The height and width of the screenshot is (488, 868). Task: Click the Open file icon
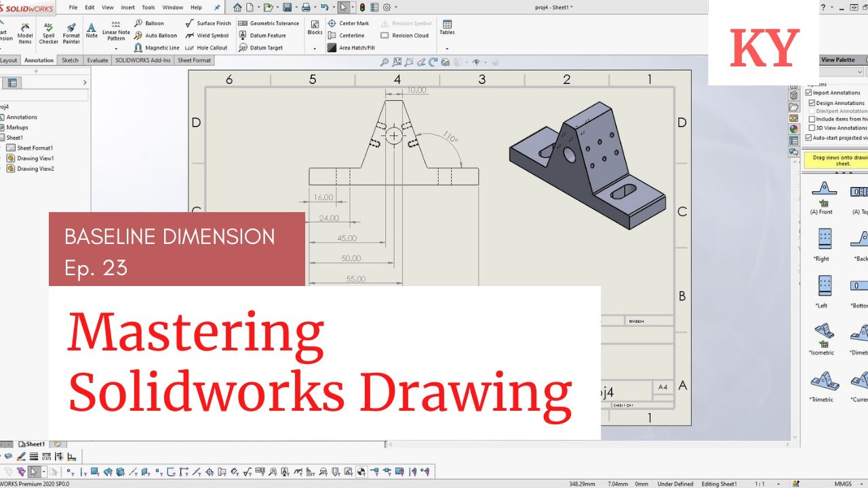pyautogui.click(x=269, y=7)
